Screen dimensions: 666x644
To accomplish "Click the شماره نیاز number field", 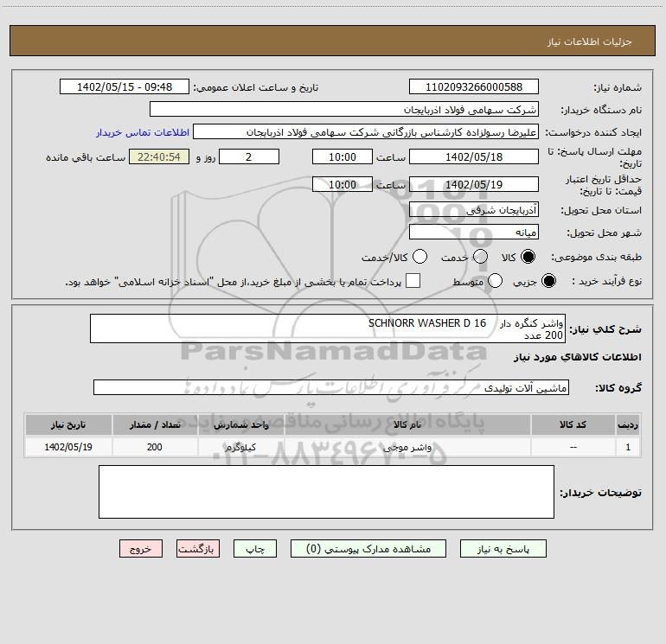I will [474, 86].
